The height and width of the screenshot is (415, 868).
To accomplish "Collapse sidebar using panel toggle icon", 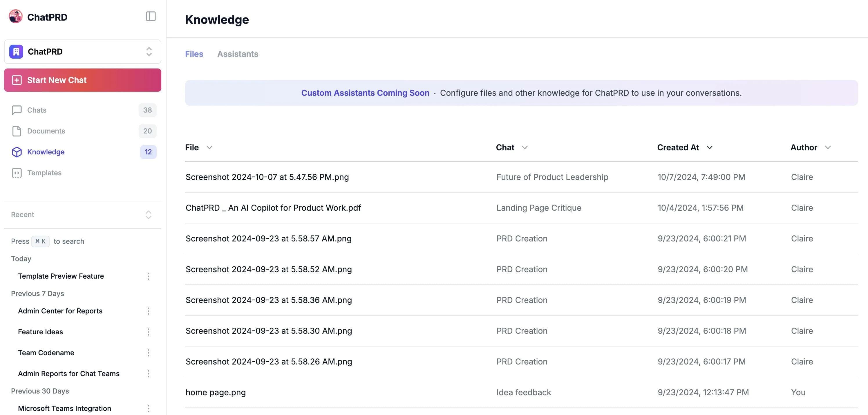I will point(151,16).
